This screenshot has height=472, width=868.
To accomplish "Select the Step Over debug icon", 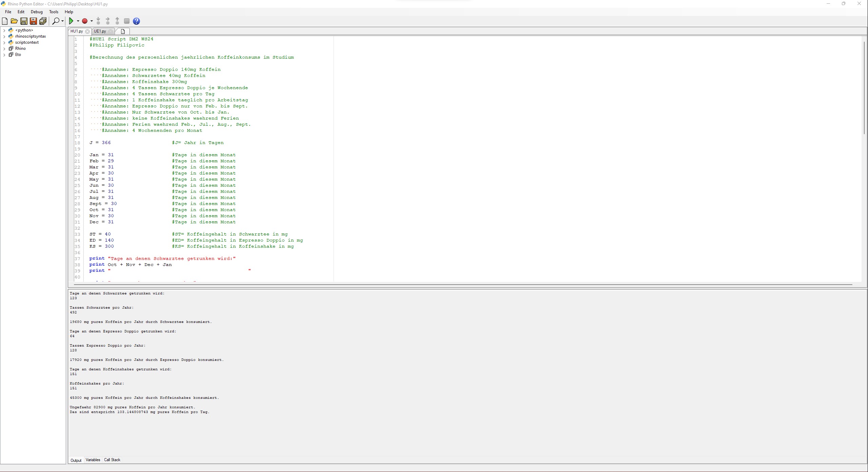I will click(x=107, y=21).
